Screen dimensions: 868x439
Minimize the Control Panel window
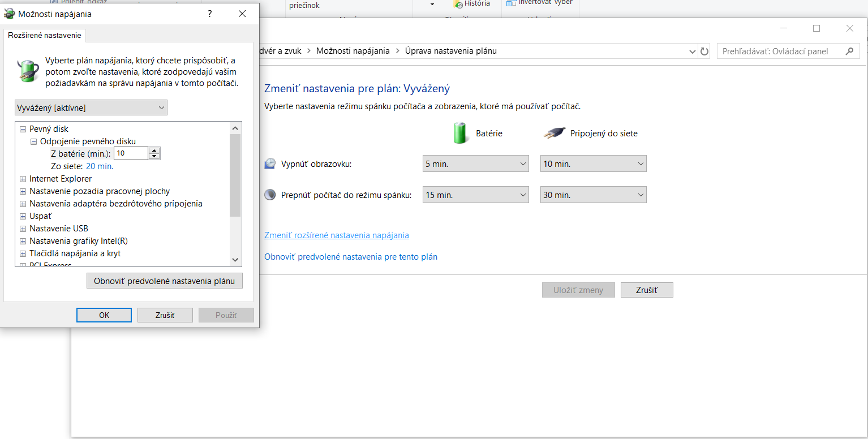784,28
